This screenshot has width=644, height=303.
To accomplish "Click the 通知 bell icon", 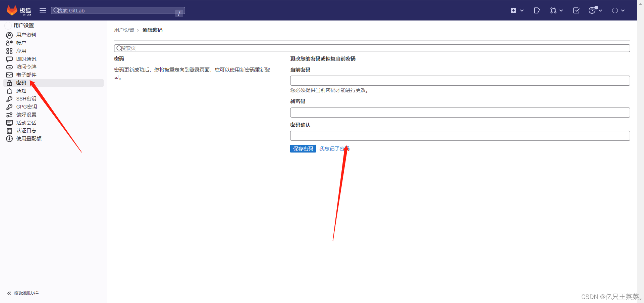I will [x=9, y=91].
